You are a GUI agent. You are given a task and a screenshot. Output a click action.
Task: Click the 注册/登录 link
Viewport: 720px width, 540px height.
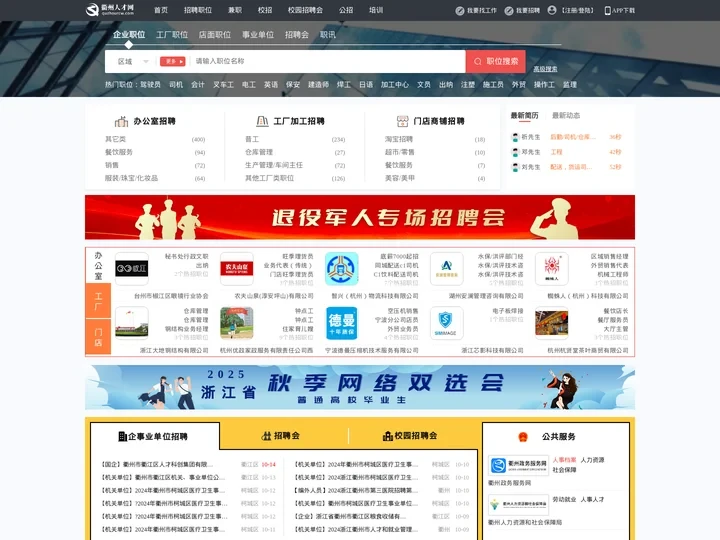pos(578,11)
